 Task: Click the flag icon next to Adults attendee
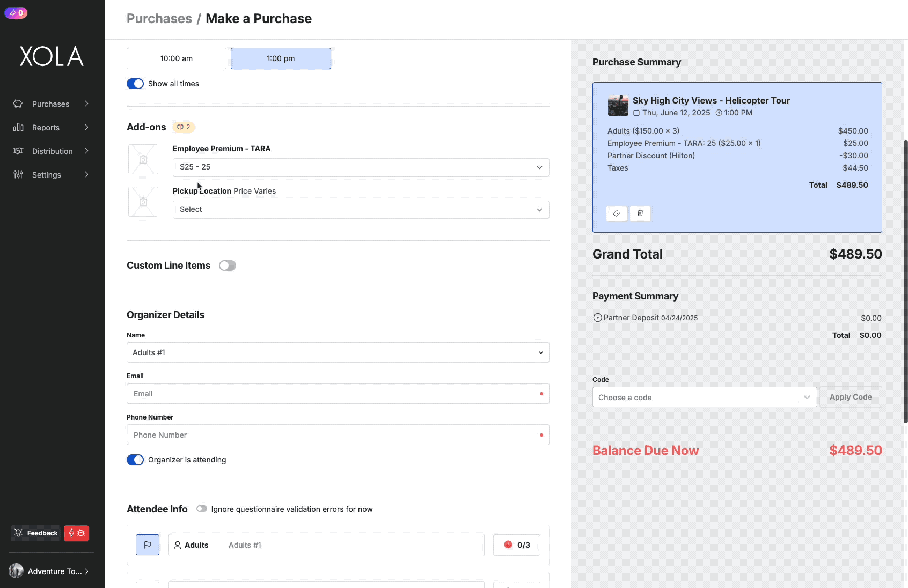click(148, 545)
